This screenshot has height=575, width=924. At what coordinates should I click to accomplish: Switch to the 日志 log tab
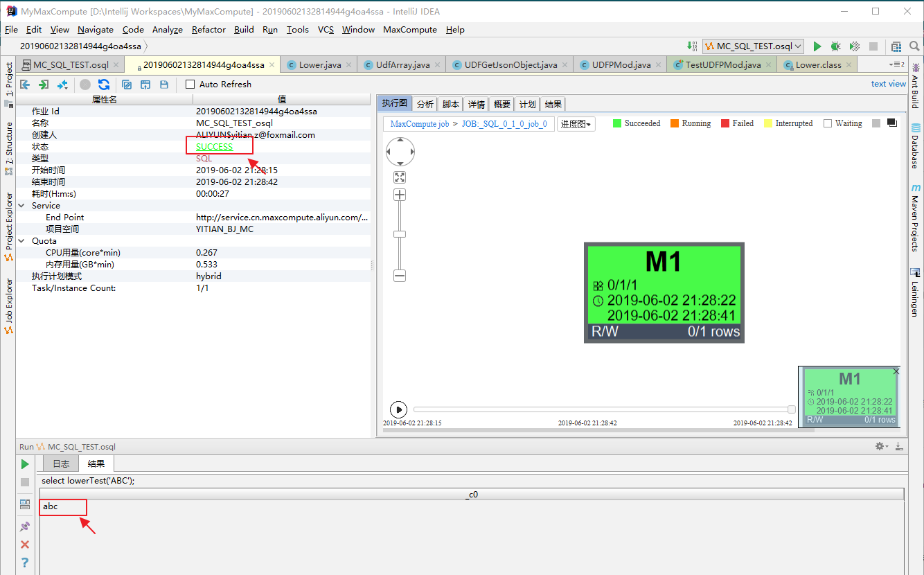pos(60,463)
